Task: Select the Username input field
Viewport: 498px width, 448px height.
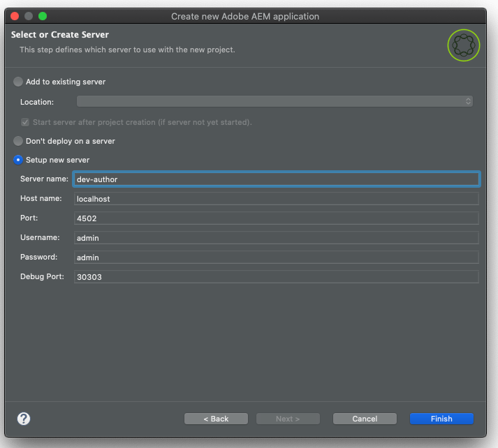Action: click(x=277, y=238)
